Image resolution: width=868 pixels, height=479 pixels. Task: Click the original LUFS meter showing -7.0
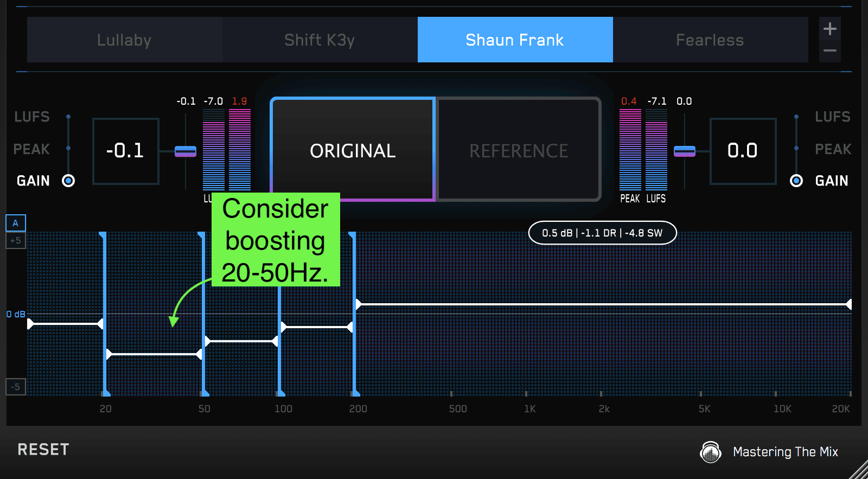(214, 150)
